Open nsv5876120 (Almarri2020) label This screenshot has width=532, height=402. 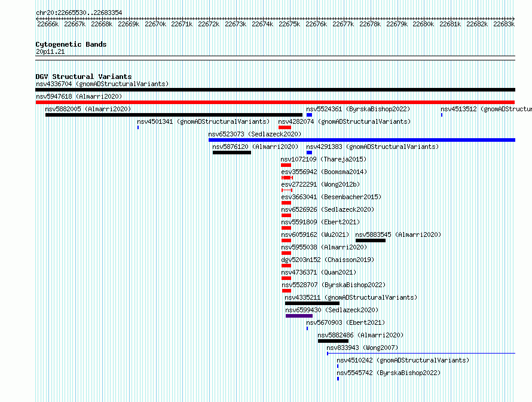pos(255,147)
